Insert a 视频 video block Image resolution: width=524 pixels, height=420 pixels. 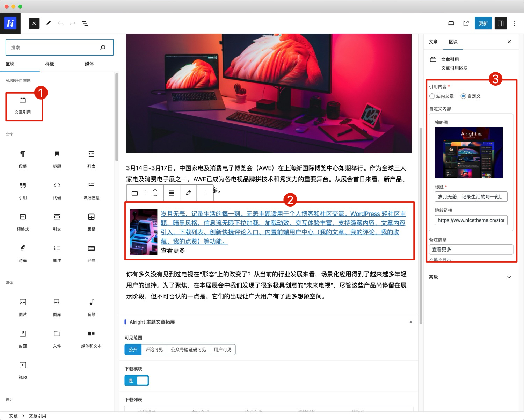click(23, 370)
